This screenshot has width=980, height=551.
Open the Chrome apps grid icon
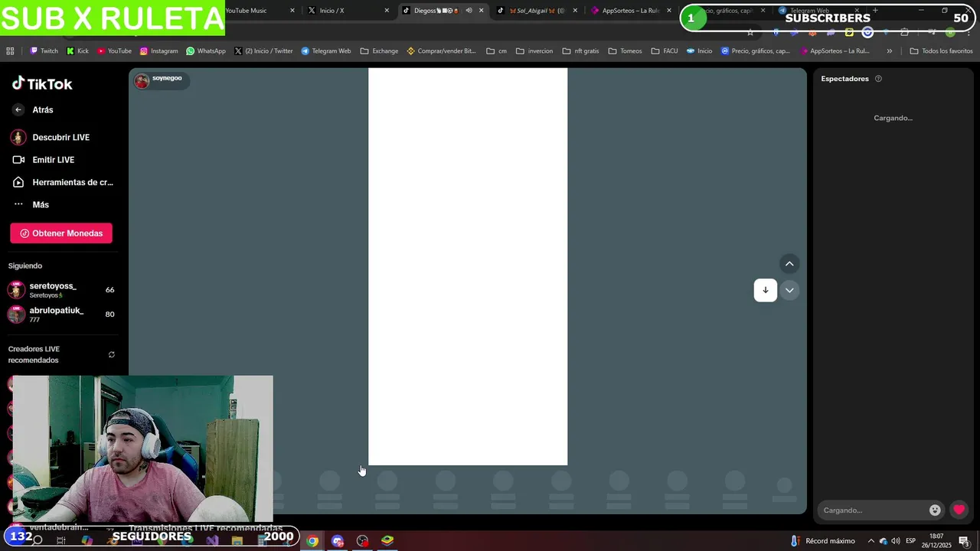coord(10,51)
